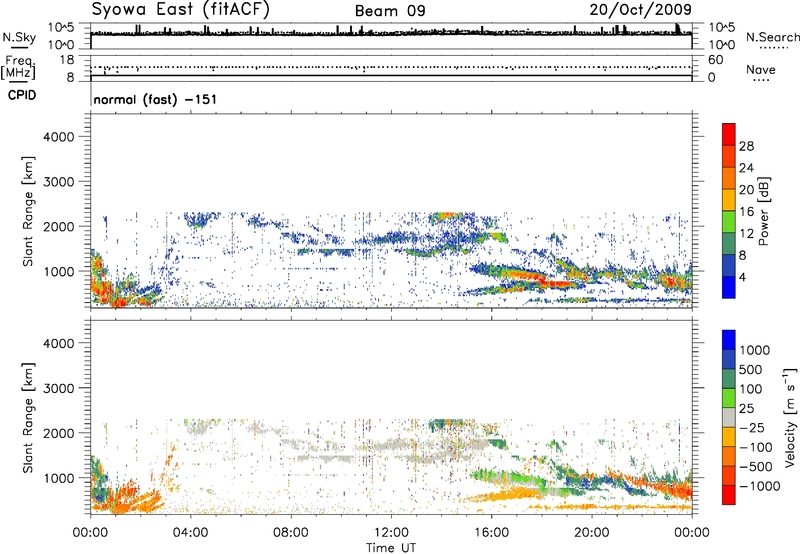Click the "04:00" time tick label

[190, 533]
